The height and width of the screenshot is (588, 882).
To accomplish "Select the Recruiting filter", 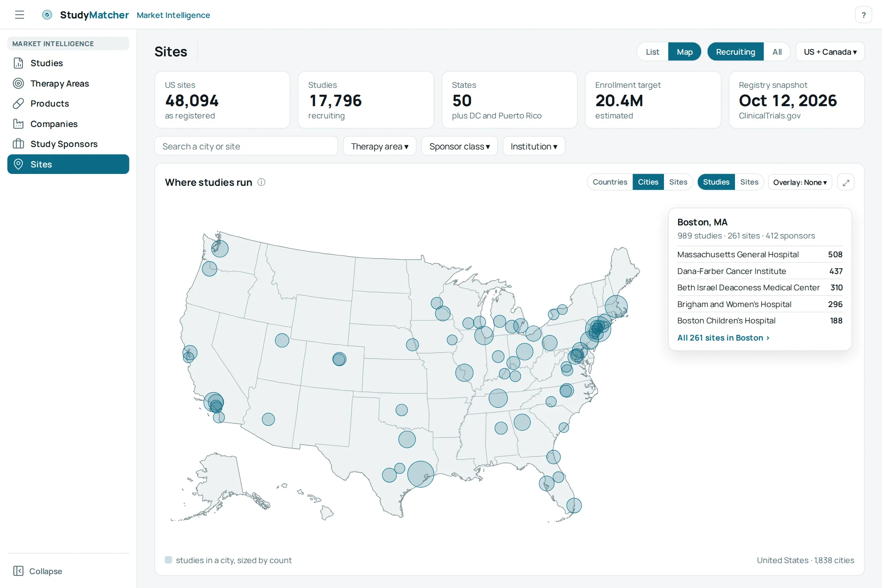I will pos(735,52).
